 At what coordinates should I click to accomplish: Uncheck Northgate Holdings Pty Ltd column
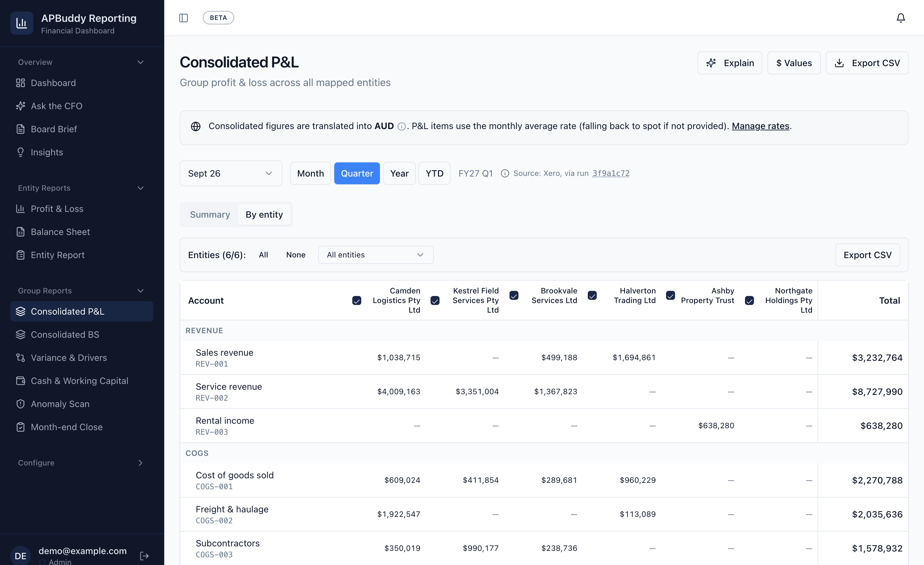749,300
